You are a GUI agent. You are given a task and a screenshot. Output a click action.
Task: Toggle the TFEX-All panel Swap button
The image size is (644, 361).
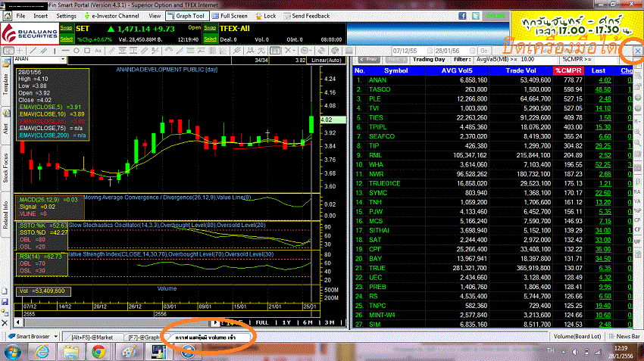(210, 28)
